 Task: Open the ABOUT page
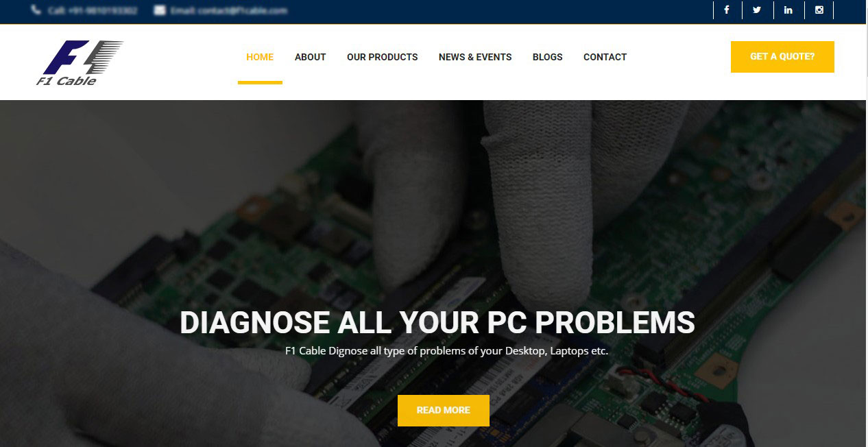point(310,57)
